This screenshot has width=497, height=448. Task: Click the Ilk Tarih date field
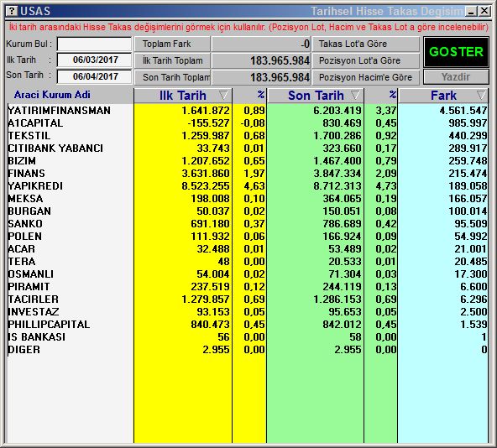tap(95, 60)
